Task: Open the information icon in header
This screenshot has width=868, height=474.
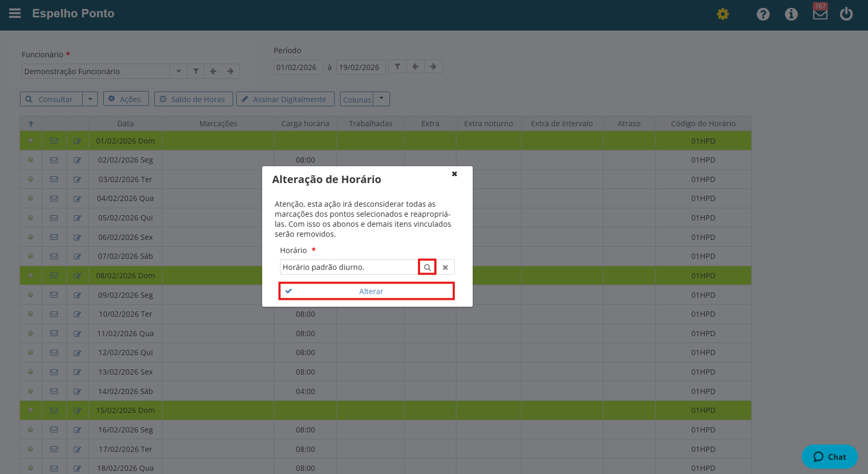Action: [x=791, y=14]
